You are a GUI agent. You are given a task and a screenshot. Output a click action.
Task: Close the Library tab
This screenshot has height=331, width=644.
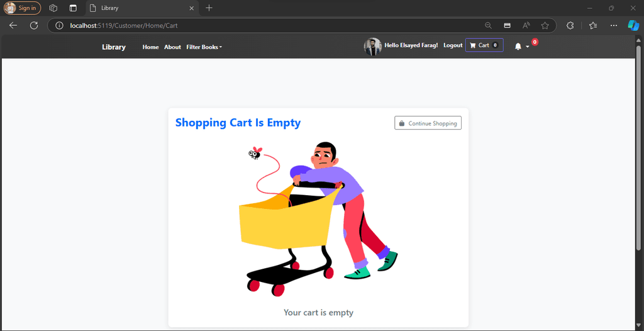click(x=191, y=8)
